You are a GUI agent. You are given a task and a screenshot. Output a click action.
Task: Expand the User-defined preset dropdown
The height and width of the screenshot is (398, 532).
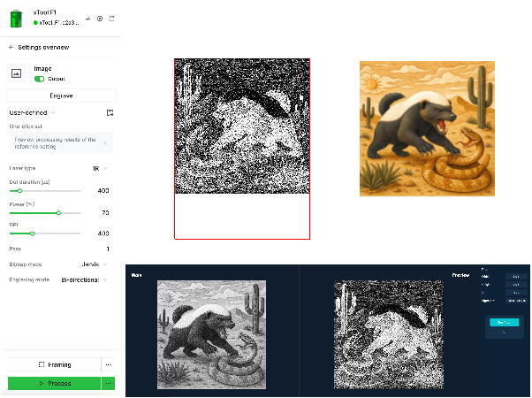(33, 112)
